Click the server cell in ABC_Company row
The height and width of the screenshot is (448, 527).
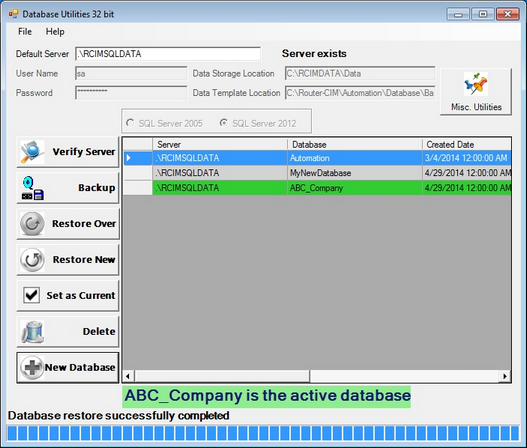(220, 188)
